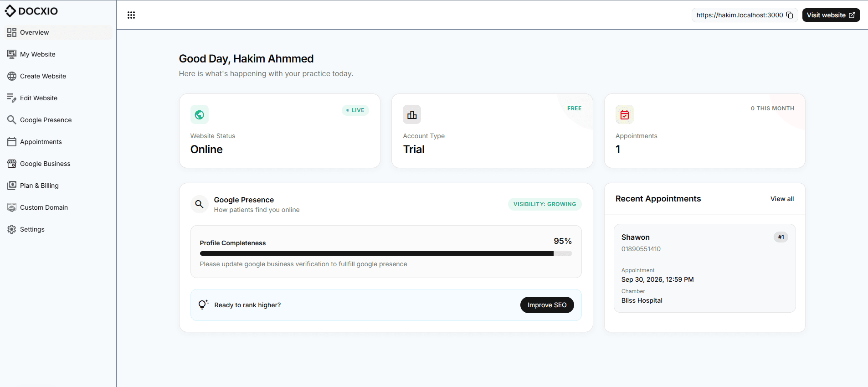Image resolution: width=868 pixels, height=387 pixels.
Task: Click the Google Presence magnifier sidebar icon
Action: coord(12,120)
